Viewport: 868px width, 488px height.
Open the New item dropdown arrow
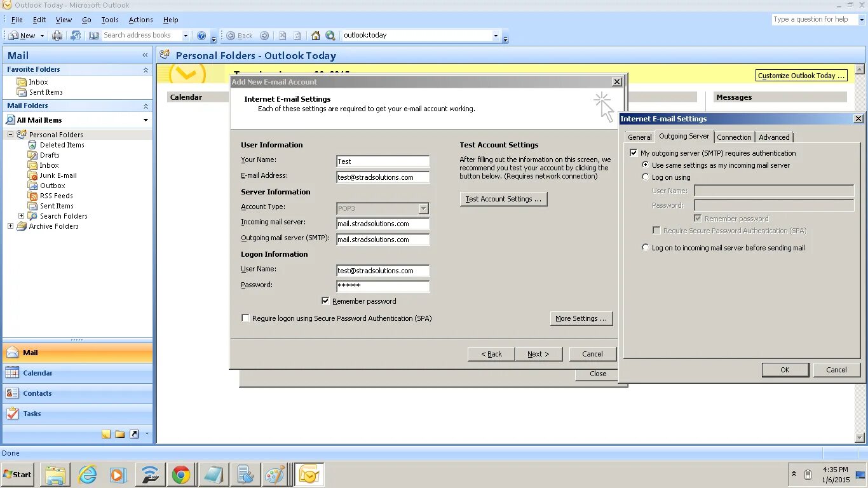point(42,36)
